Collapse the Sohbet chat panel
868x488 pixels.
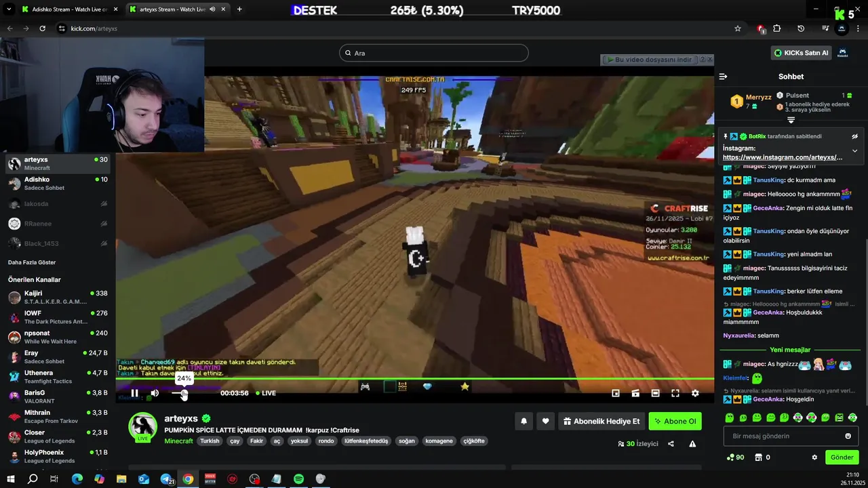coord(723,77)
